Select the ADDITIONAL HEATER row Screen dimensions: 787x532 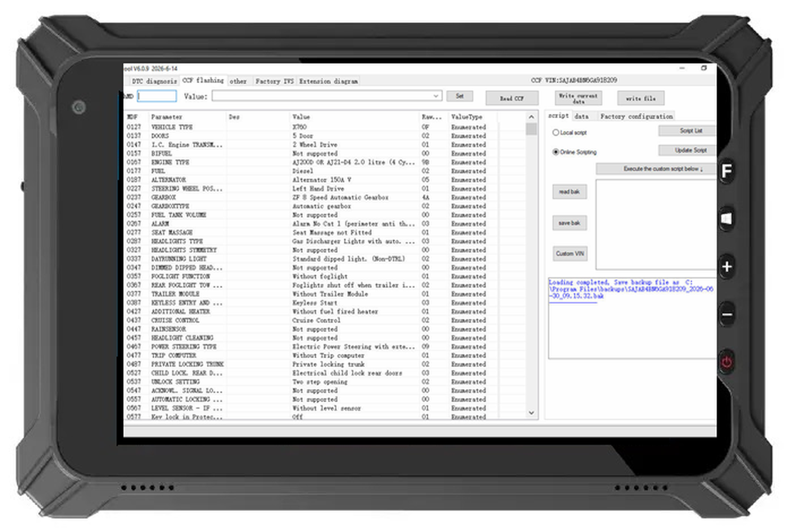(x=325, y=311)
